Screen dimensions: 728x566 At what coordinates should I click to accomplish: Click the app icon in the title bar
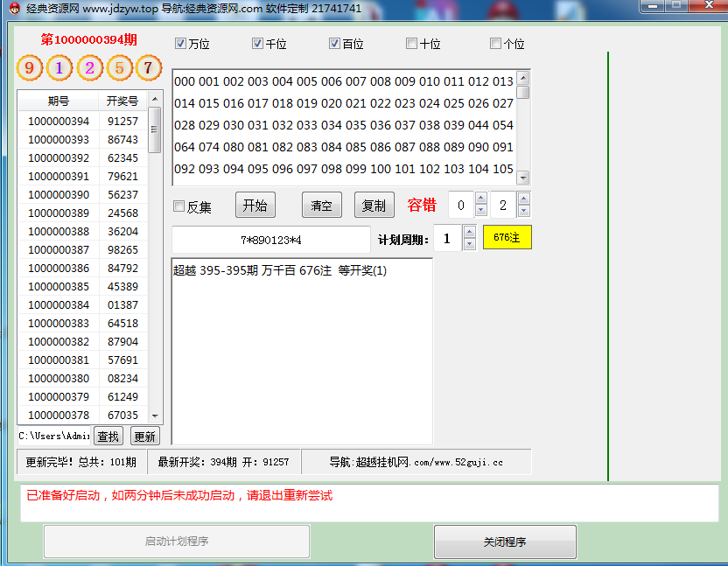[x=14, y=8]
